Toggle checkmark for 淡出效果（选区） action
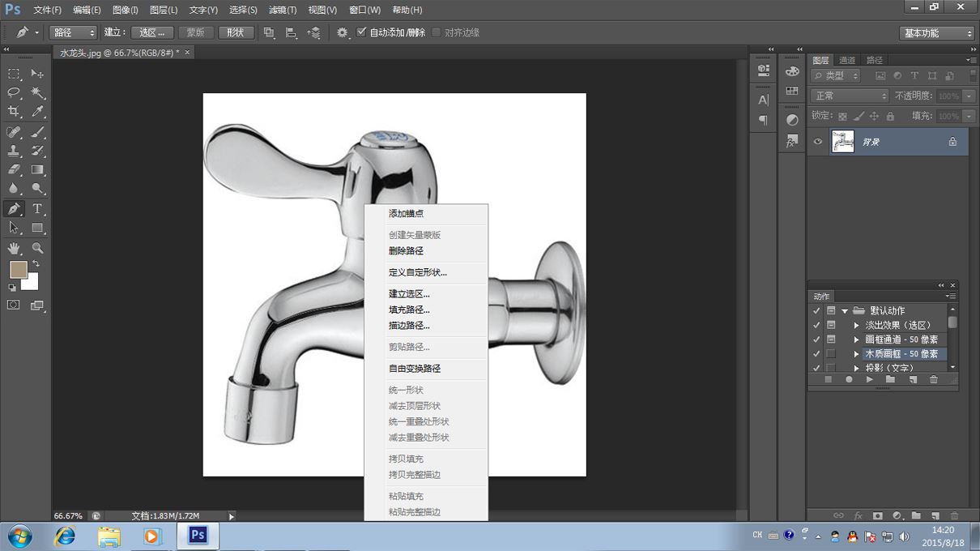 click(816, 325)
